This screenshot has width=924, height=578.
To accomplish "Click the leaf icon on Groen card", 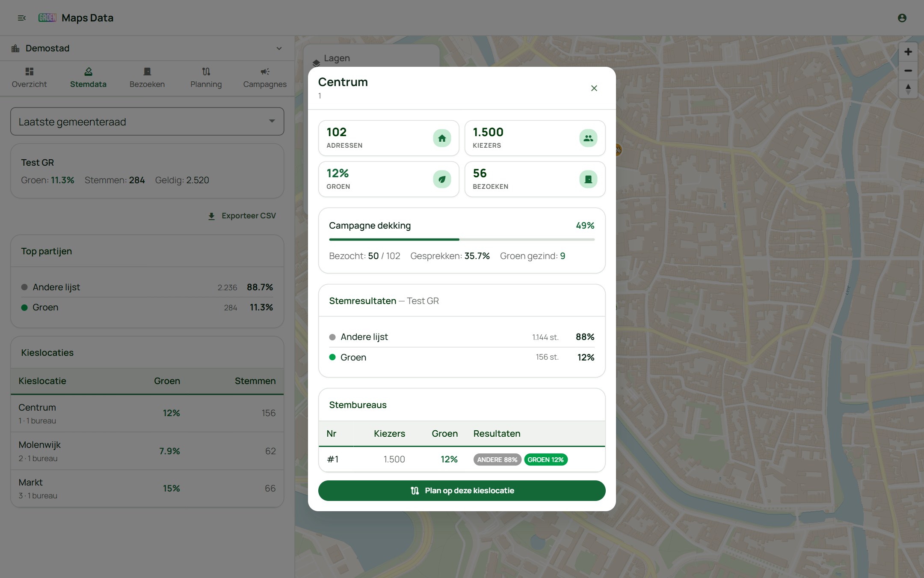I will [442, 179].
